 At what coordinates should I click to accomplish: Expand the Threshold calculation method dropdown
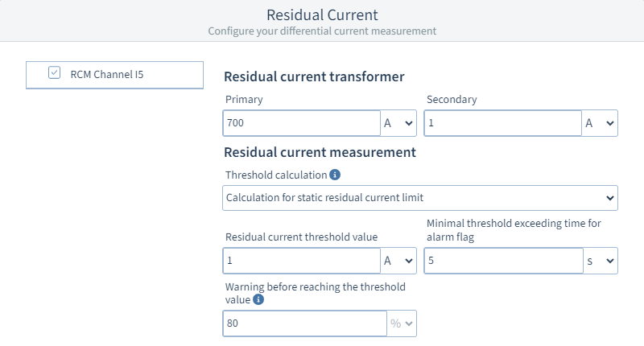coord(419,197)
